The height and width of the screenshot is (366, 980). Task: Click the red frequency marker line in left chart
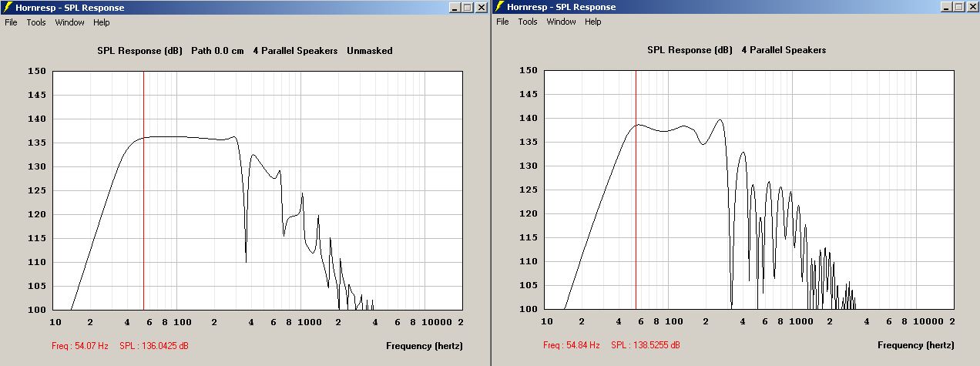point(143,190)
